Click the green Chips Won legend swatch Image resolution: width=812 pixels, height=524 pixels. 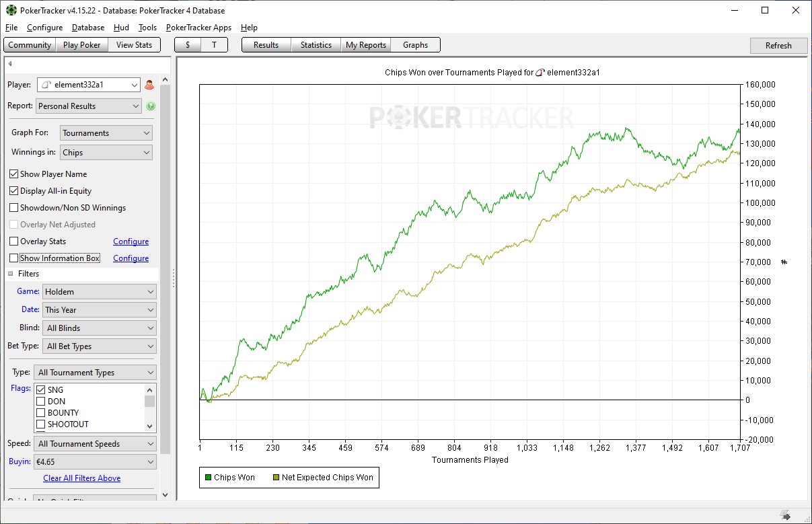208,478
